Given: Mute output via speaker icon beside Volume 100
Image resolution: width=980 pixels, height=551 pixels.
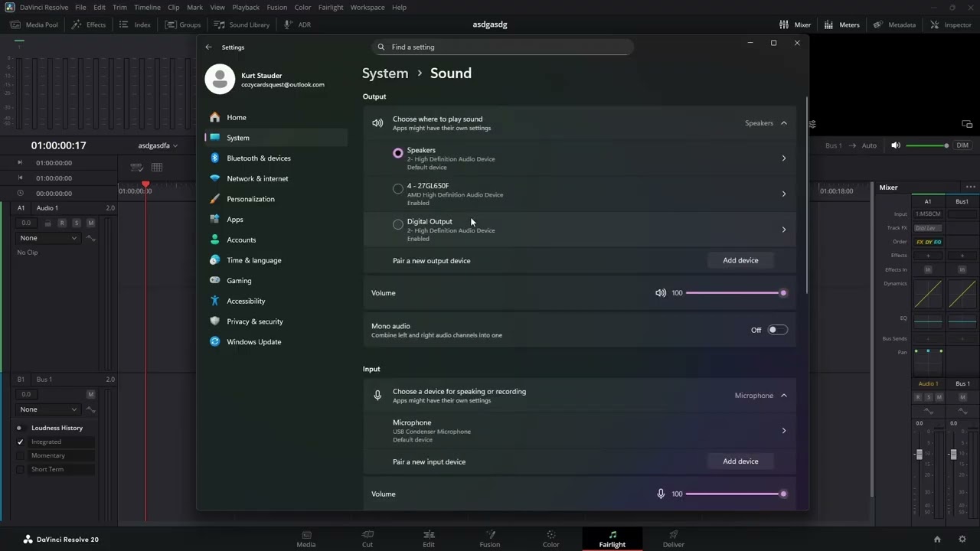Looking at the screenshot, I should tap(661, 293).
